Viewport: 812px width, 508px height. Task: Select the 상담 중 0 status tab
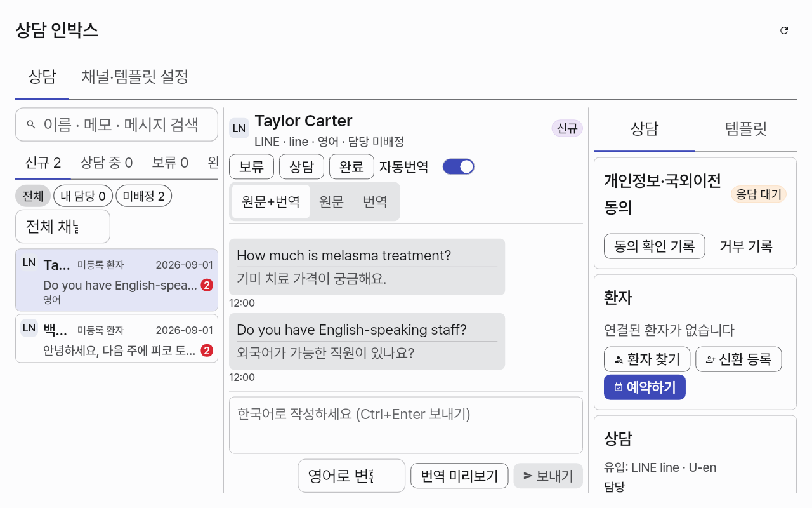tap(107, 163)
